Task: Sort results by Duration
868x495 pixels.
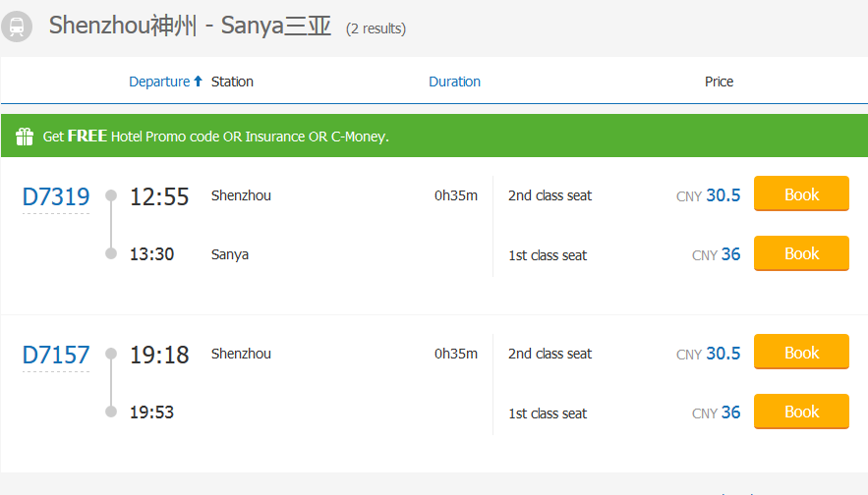Action: click(x=454, y=82)
